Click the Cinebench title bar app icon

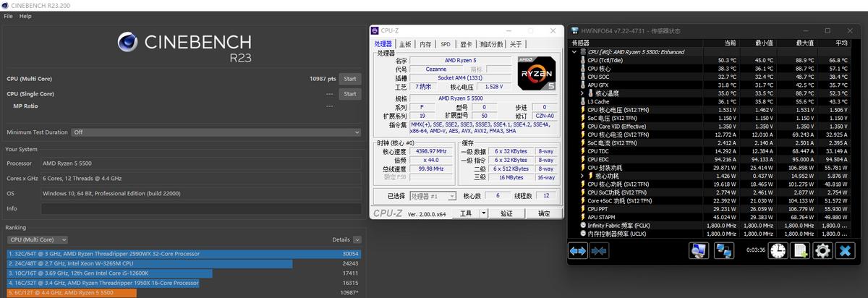6,4
